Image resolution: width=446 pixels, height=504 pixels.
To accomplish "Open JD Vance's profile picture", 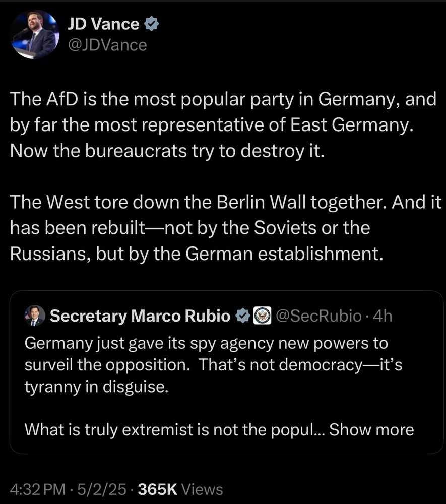I will (x=35, y=34).
